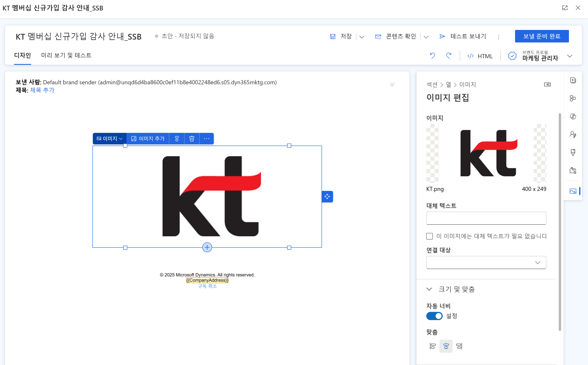
Task: Click the Ready to Send button
Action: pyautogui.click(x=542, y=36)
